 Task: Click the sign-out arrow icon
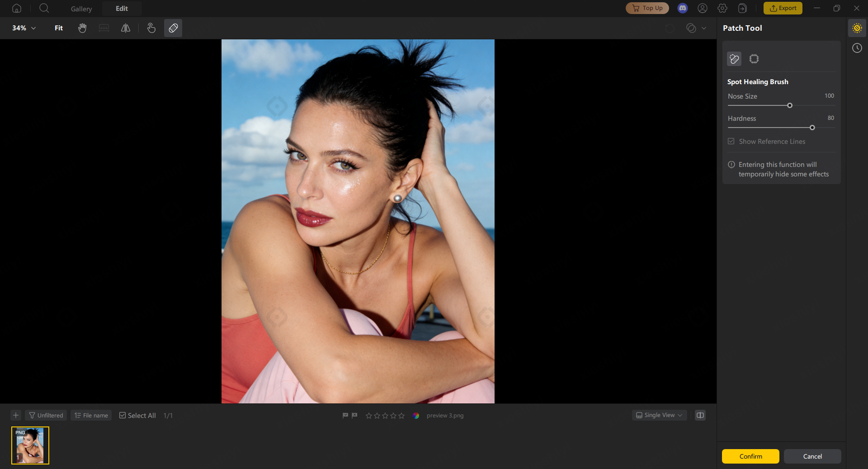tap(742, 8)
